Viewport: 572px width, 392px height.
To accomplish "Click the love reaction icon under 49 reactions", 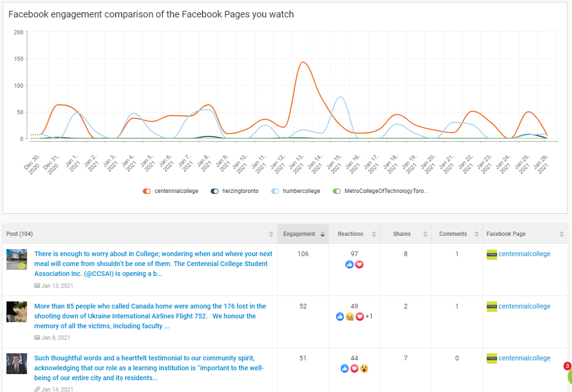I will click(360, 317).
